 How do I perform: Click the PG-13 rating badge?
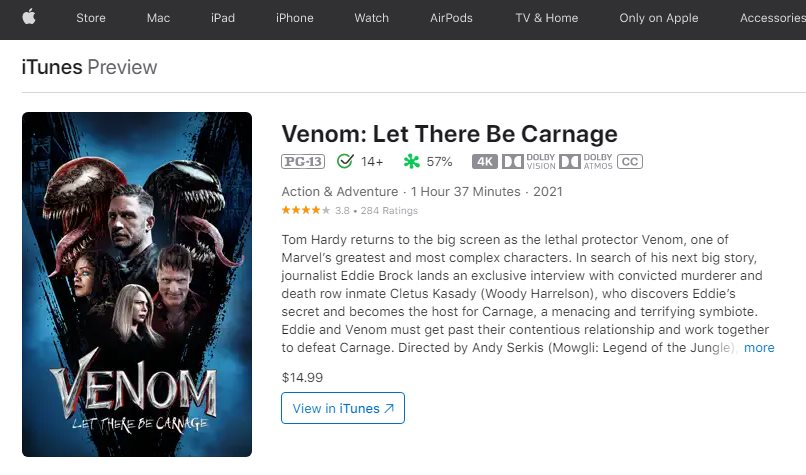click(302, 161)
